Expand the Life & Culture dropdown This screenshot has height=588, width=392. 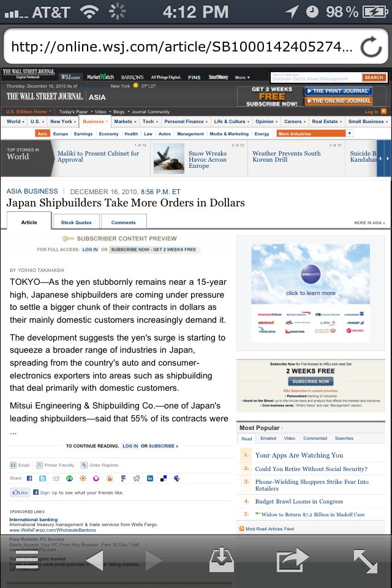tap(232, 121)
